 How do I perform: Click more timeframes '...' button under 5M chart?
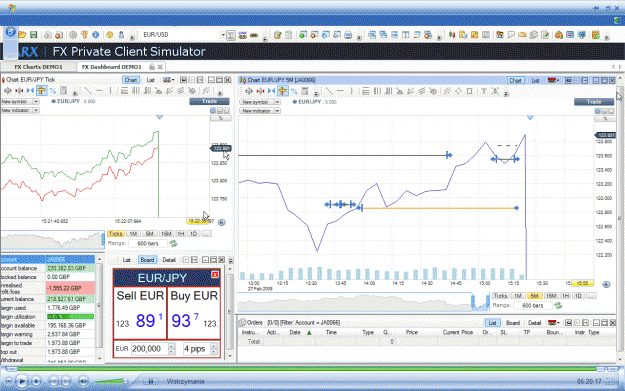pos(592,296)
